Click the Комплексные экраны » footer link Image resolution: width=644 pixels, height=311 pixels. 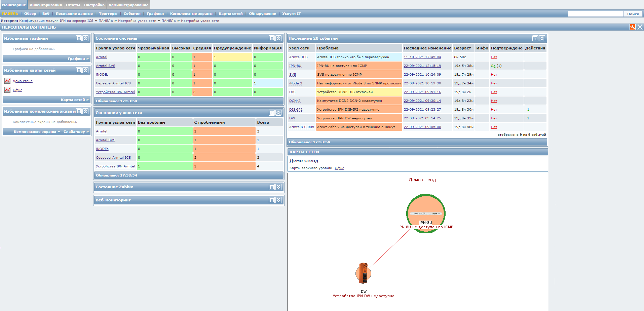point(37,131)
